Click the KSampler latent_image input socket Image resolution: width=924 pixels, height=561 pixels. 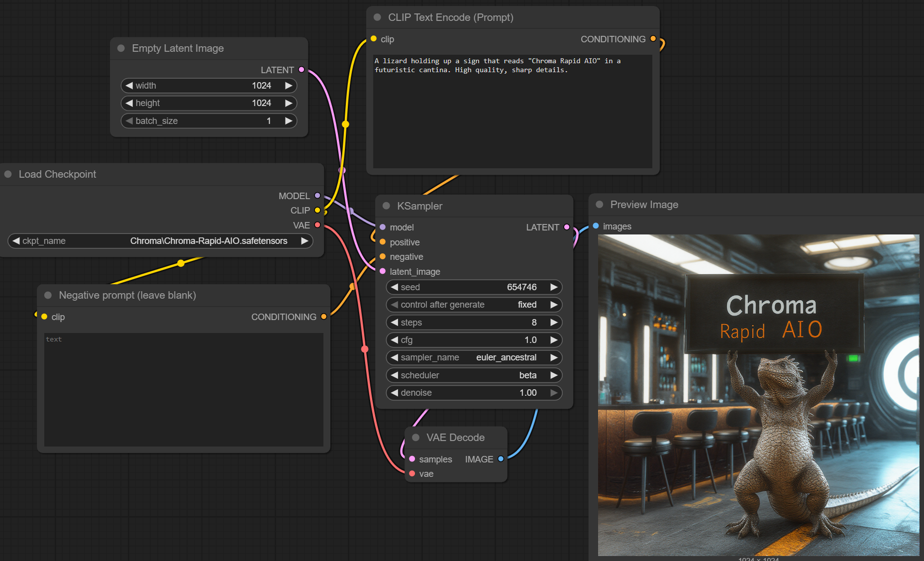(x=383, y=271)
